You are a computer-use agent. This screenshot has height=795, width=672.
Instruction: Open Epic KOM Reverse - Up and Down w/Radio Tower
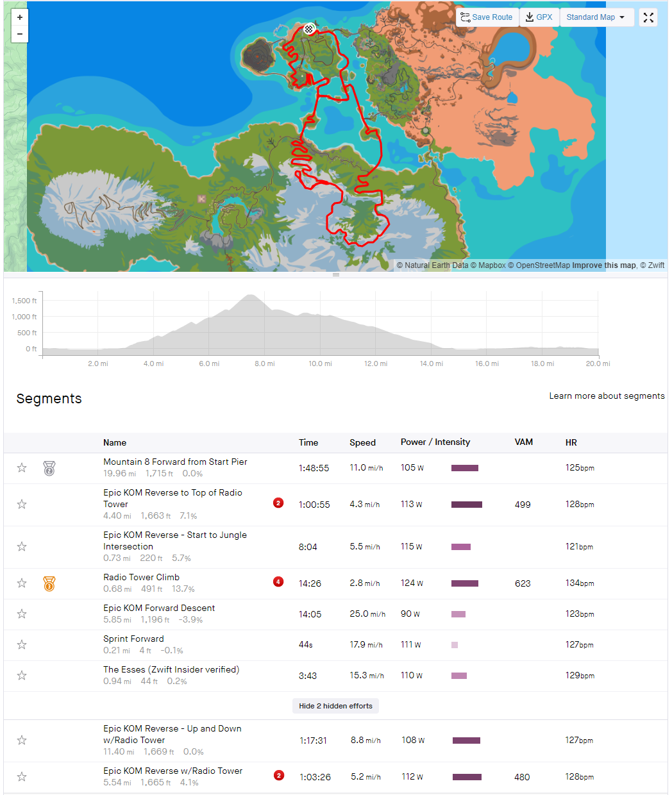point(172,734)
